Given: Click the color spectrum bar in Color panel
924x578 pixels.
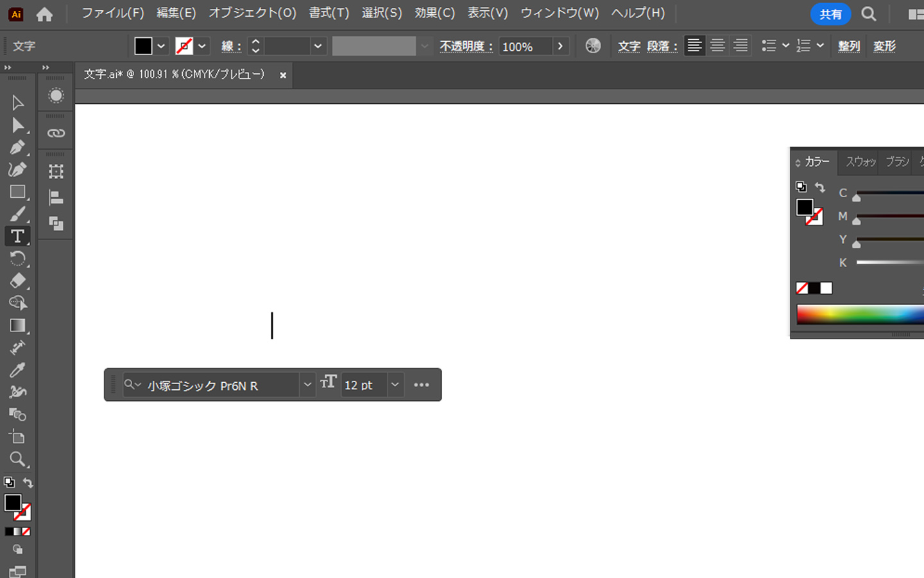Looking at the screenshot, I should [x=860, y=315].
